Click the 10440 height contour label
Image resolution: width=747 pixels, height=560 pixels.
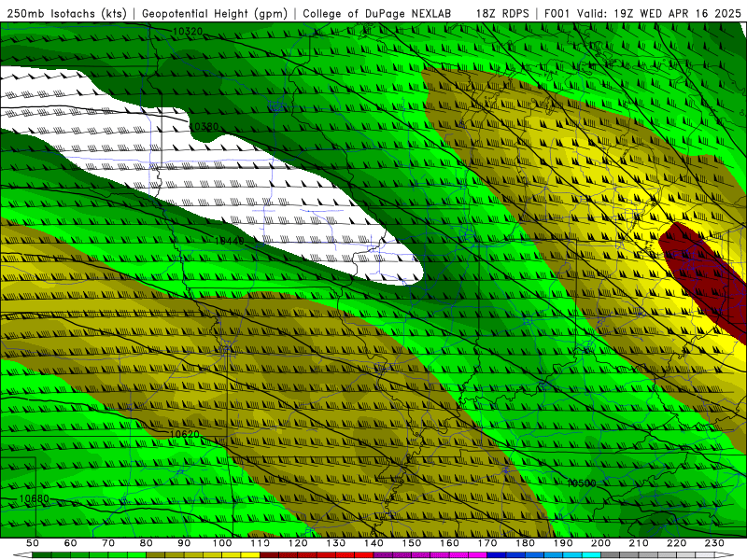(229, 241)
